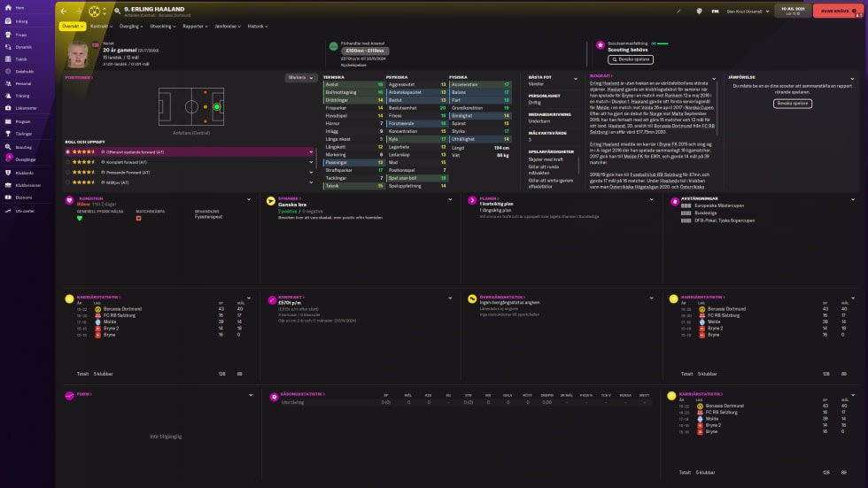The image size is (868, 488).
Task: Open the Översikt tab
Action: [x=72, y=26]
